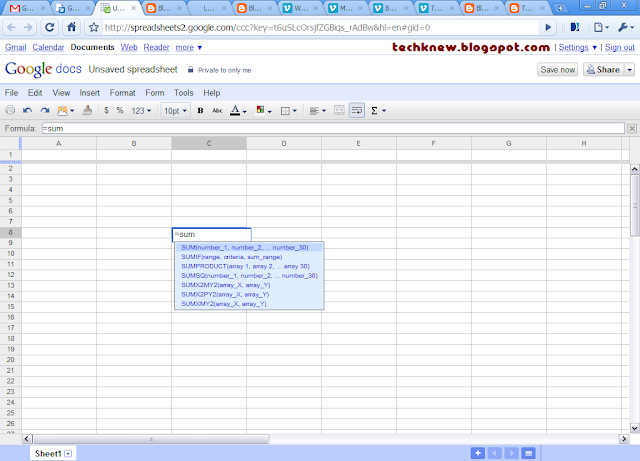The image size is (640, 461).
Task: Click the browser Back arrow
Action: [x=11, y=27]
